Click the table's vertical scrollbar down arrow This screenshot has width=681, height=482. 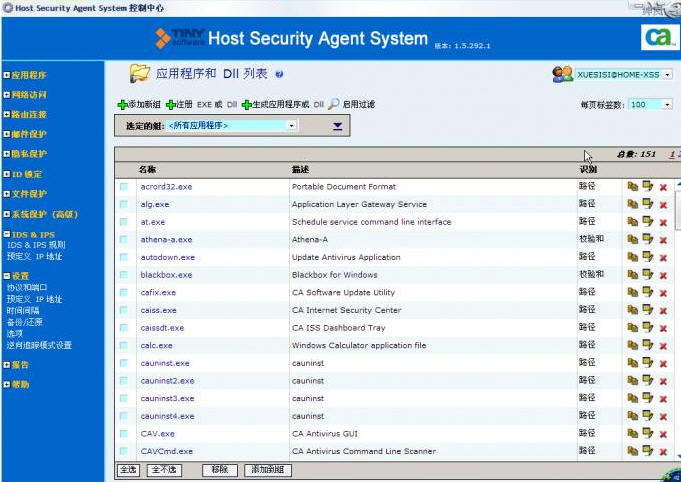tap(678, 455)
